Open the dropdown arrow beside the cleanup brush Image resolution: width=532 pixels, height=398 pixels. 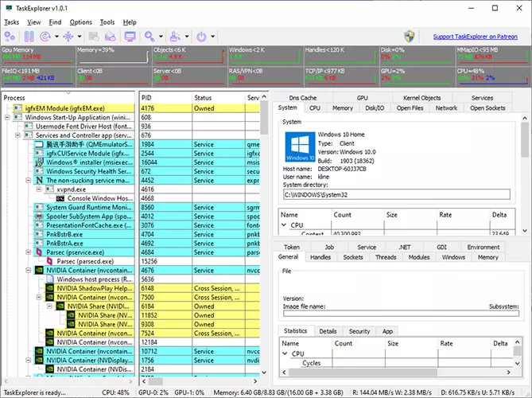point(186,37)
